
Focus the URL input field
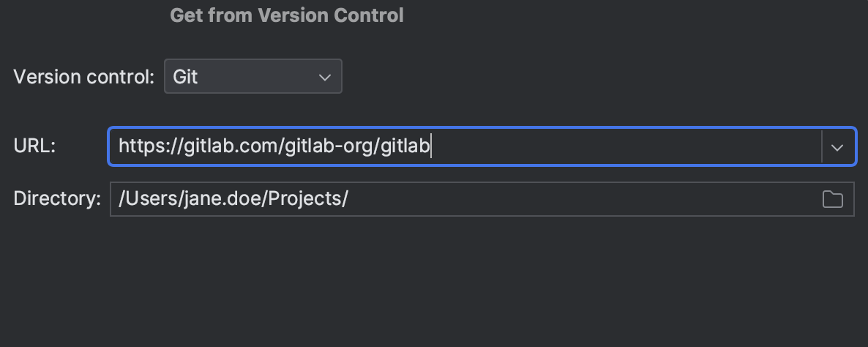click(x=622, y=147)
